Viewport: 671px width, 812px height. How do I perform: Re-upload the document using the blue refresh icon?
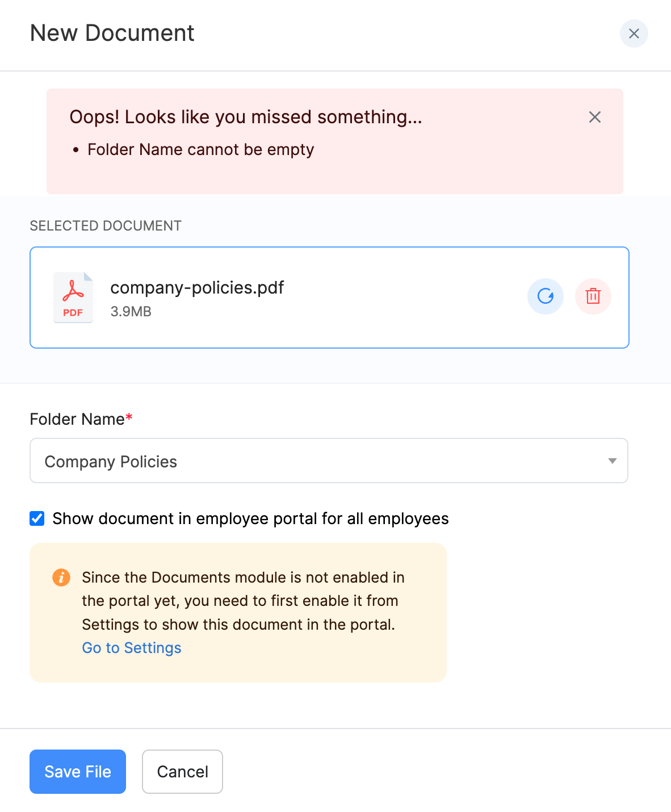(545, 296)
